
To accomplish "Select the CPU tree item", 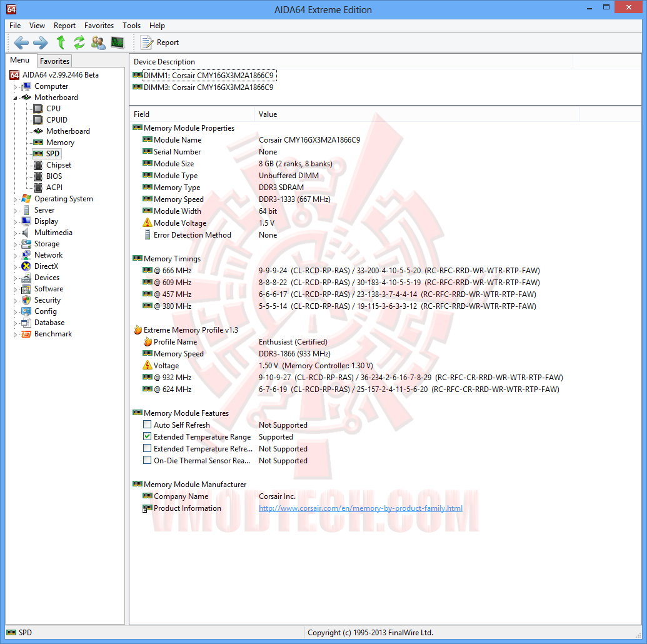I will [x=53, y=109].
